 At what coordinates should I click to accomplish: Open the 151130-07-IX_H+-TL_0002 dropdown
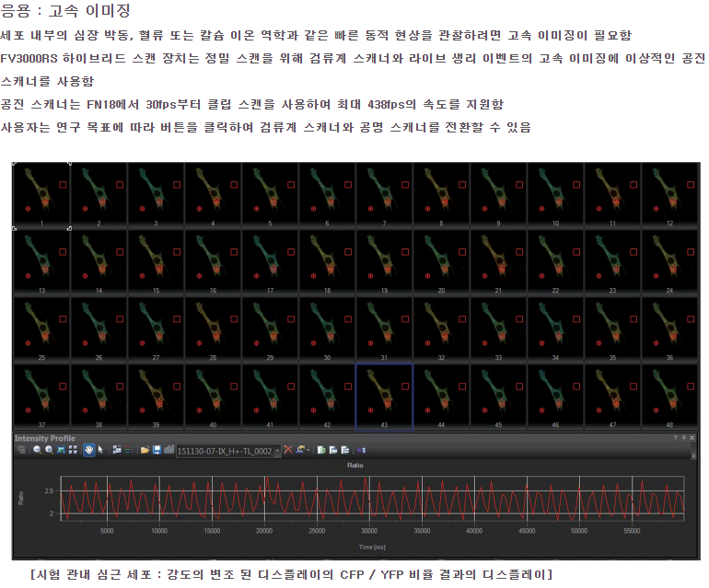pyautogui.click(x=277, y=450)
